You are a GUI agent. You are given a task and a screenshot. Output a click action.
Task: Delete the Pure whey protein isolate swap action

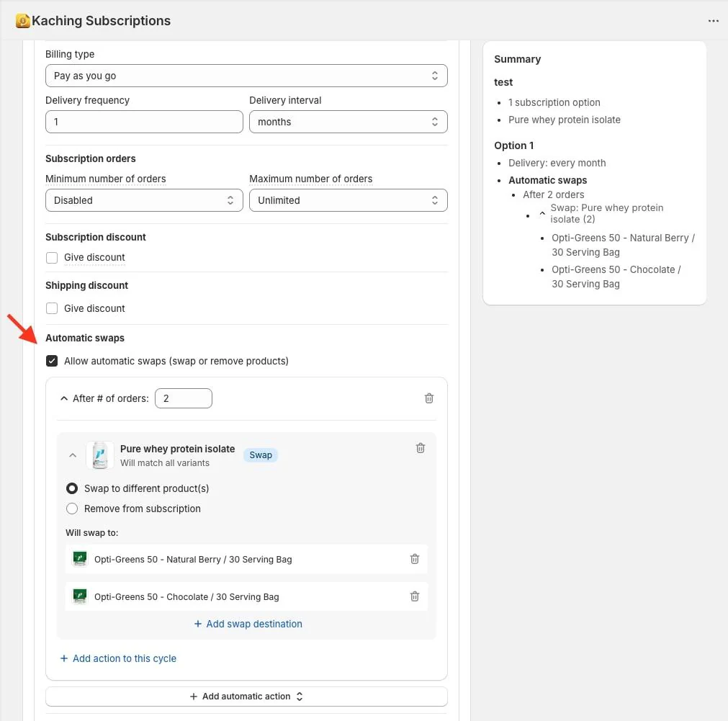tap(421, 448)
